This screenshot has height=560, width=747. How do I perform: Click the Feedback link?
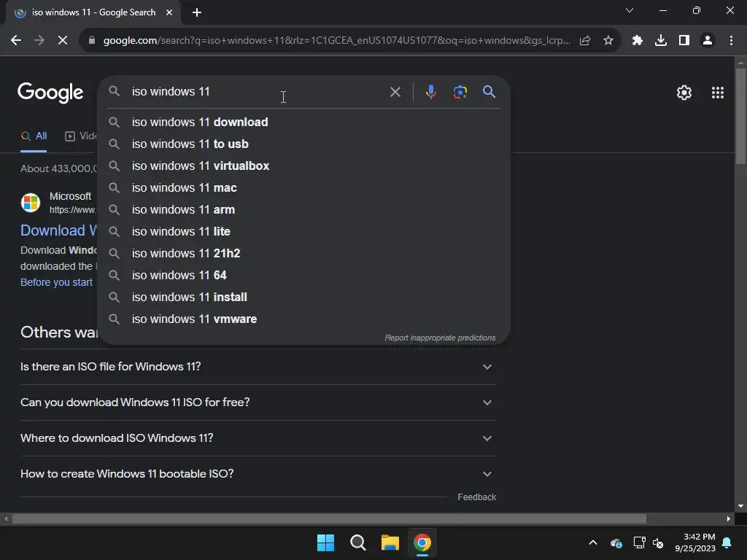coord(477,497)
